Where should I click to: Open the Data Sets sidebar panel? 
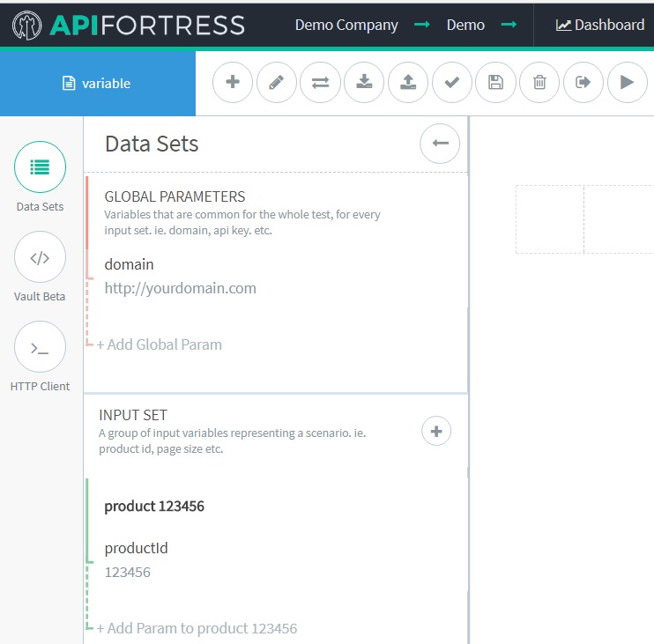(40, 167)
